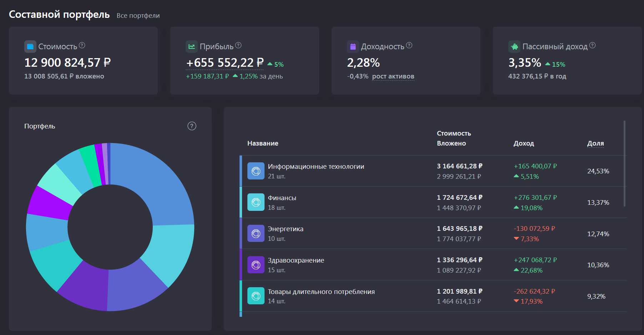Click the 432 376,15 ₽ в год text
This screenshot has height=335, width=644.
[537, 76]
